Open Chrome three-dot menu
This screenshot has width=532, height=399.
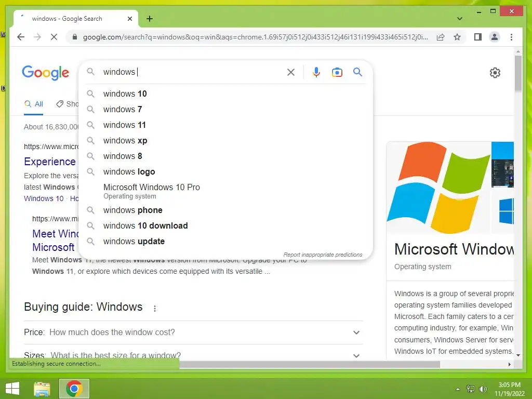(511, 37)
